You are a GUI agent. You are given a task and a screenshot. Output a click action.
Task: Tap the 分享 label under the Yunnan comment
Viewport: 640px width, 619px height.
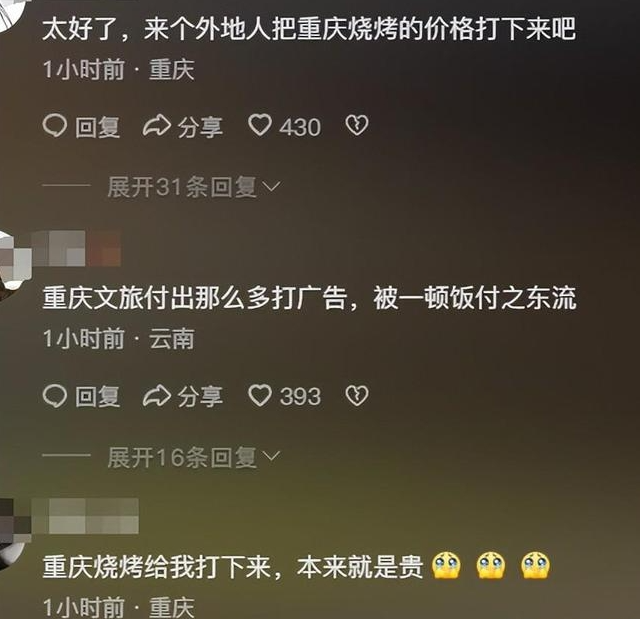200,397
